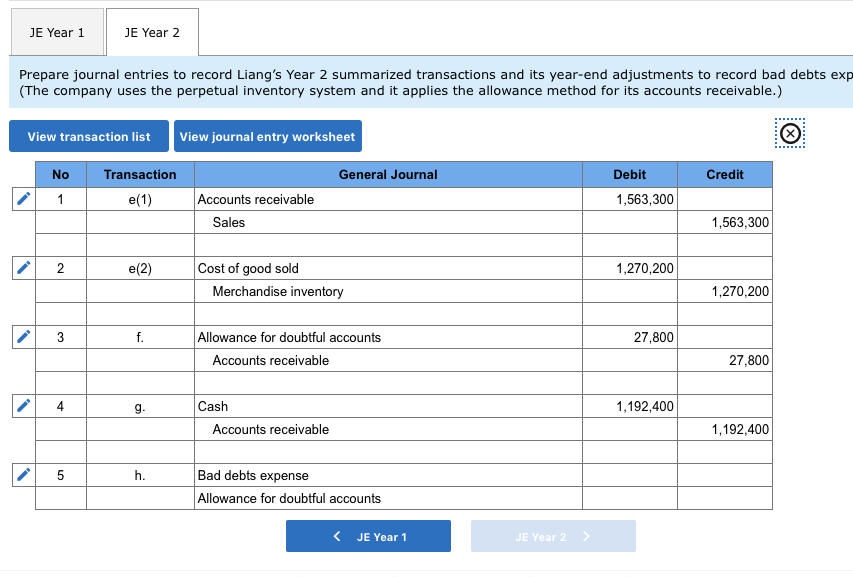This screenshot has width=853, height=577.
Task: Click the General Journal column header
Action: click(x=388, y=175)
